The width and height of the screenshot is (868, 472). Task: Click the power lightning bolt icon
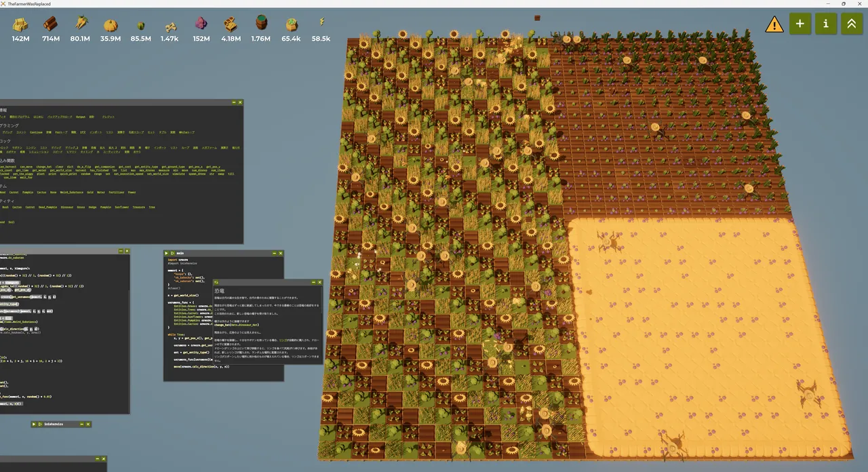click(321, 22)
